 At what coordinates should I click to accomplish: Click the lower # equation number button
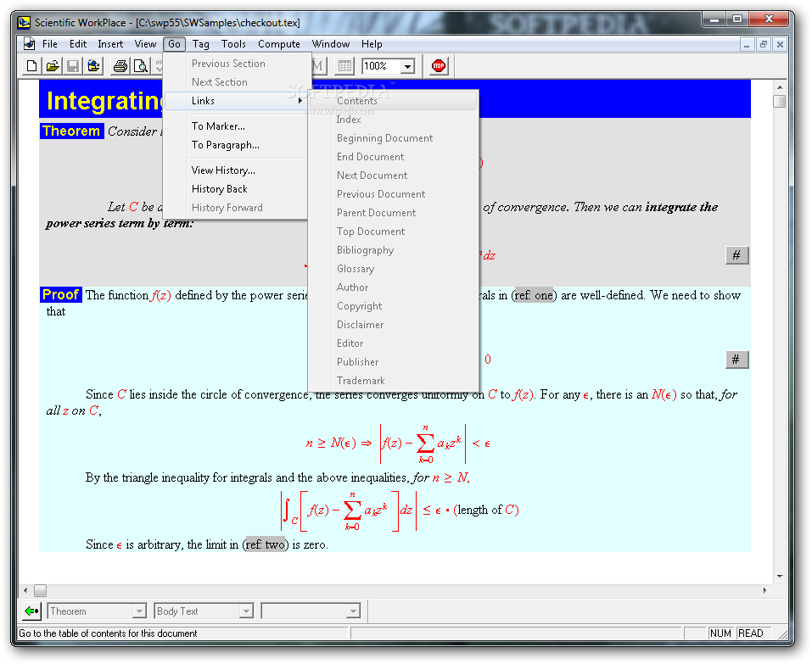[x=736, y=360]
